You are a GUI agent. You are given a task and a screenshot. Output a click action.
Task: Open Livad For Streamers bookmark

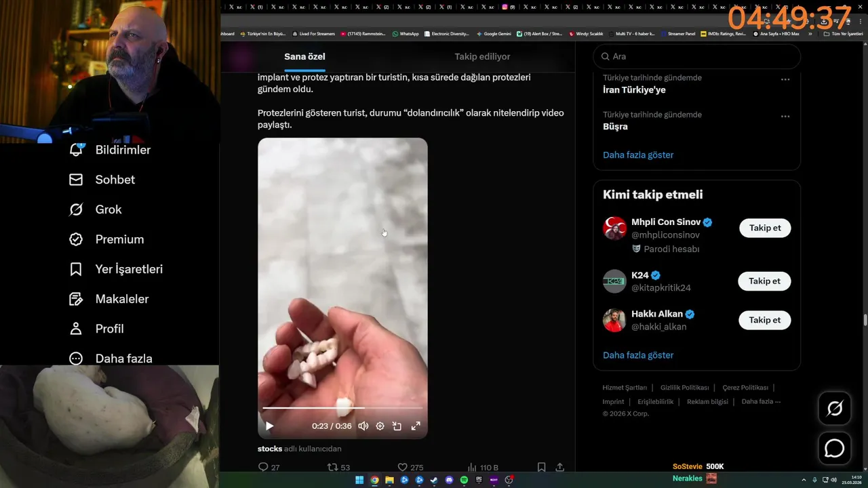(313, 34)
